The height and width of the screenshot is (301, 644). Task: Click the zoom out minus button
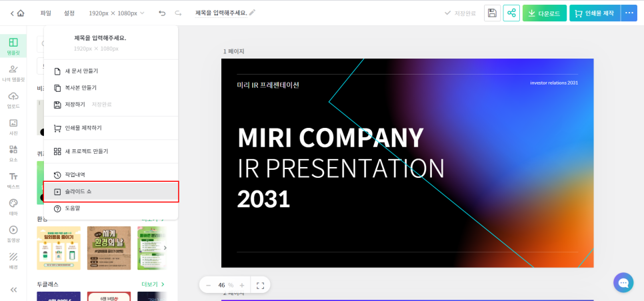click(x=208, y=285)
